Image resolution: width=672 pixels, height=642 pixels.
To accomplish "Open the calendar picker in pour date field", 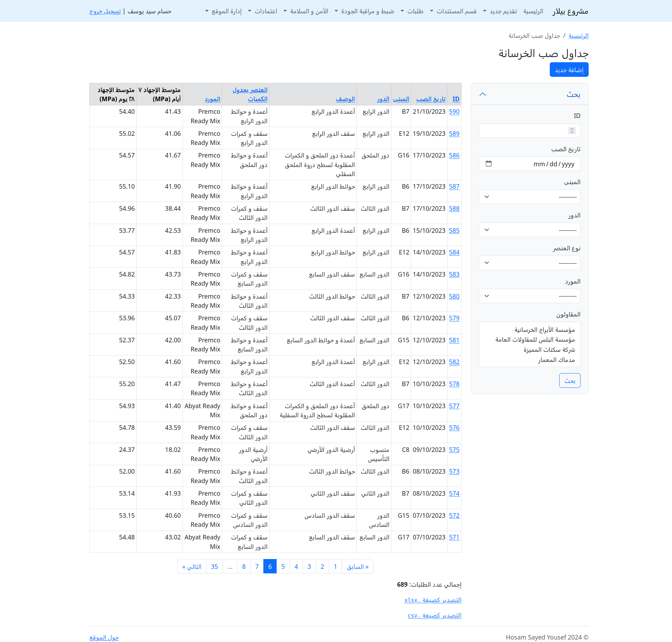I will point(489,164).
